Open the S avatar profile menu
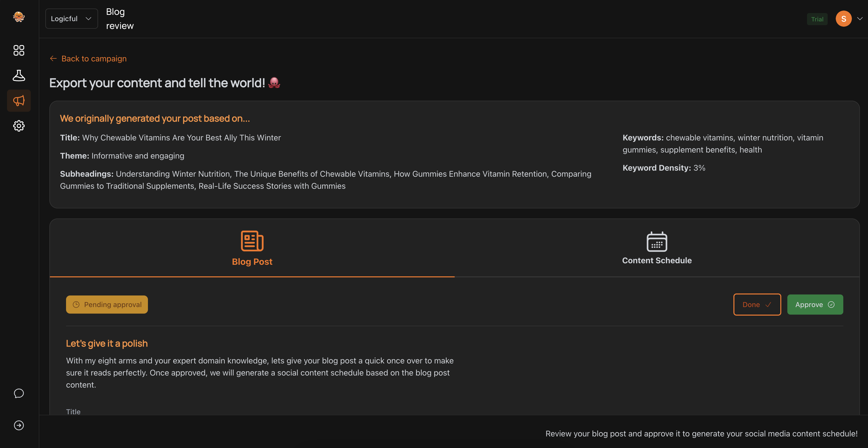 (x=843, y=19)
